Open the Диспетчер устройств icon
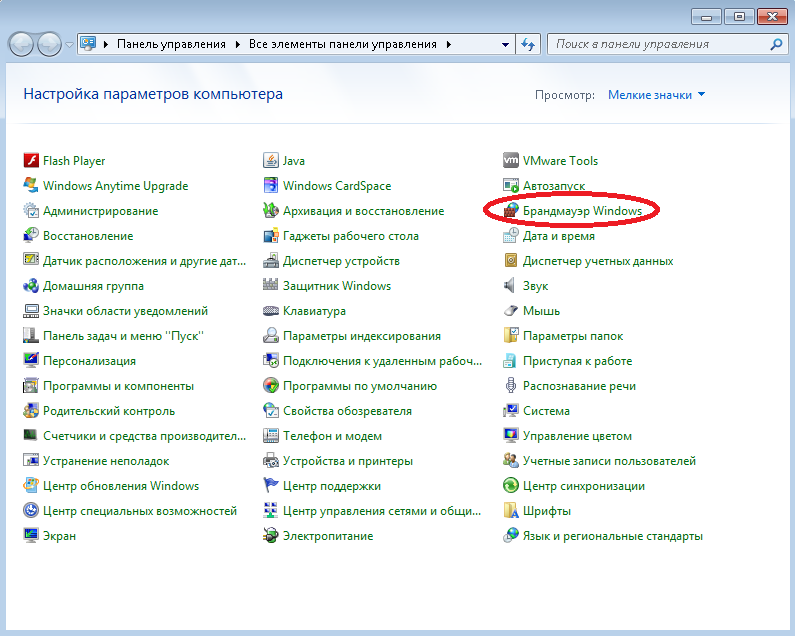 click(x=271, y=261)
